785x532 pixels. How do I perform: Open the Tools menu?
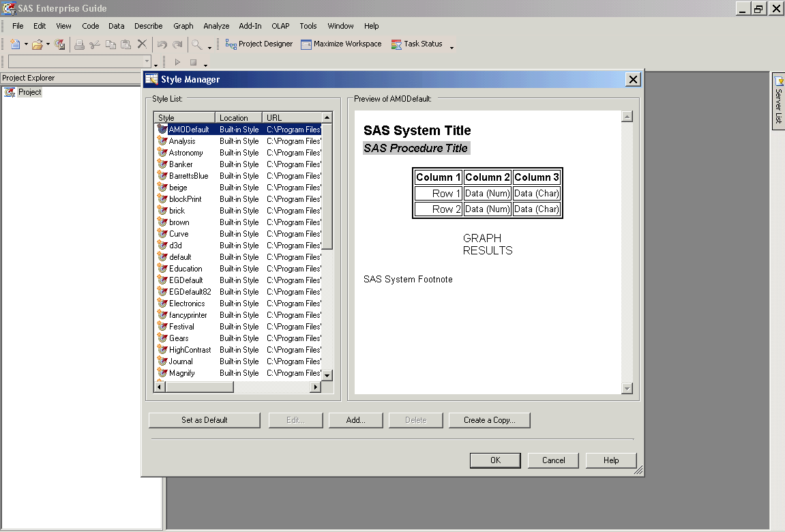(308, 26)
